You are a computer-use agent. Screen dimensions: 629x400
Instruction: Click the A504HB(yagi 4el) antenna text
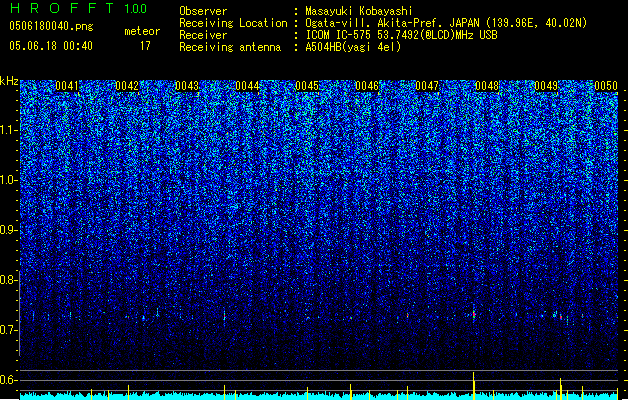pos(353,47)
